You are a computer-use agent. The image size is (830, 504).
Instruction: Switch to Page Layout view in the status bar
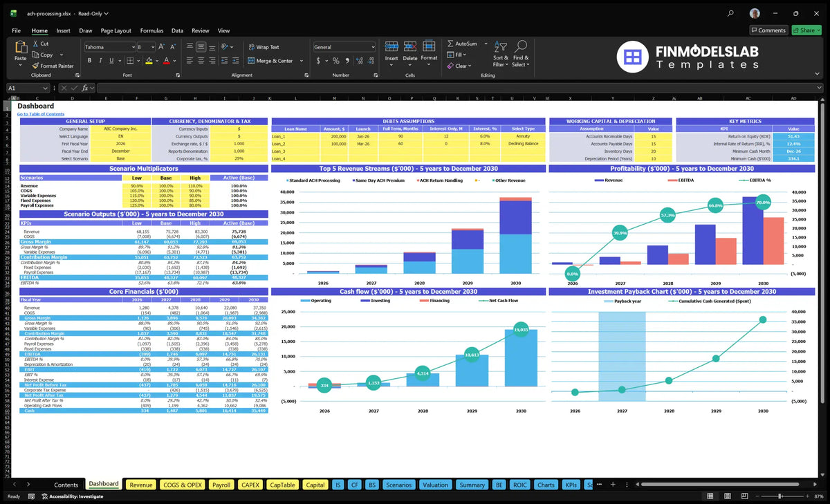click(x=726, y=496)
